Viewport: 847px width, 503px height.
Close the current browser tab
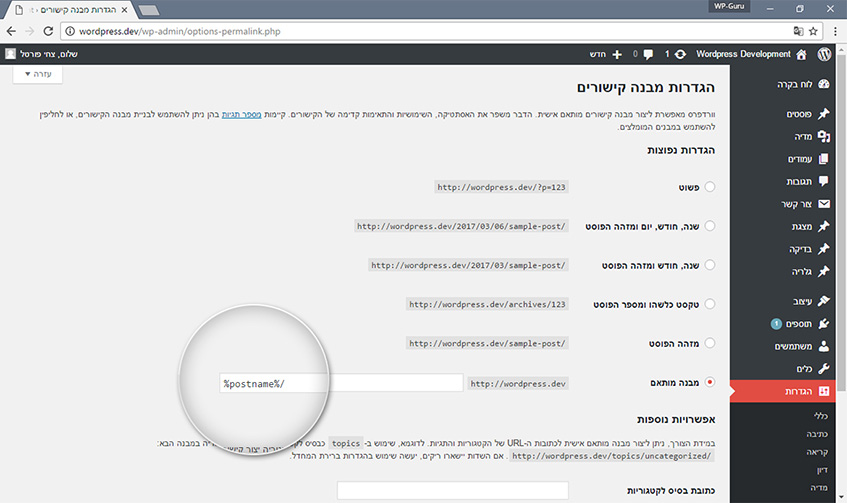click(x=124, y=10)
